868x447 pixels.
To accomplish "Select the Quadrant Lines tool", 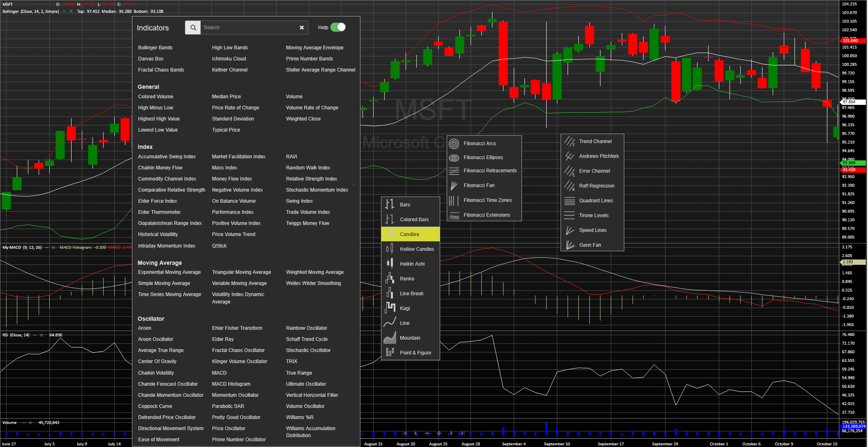I will (592, 201).
